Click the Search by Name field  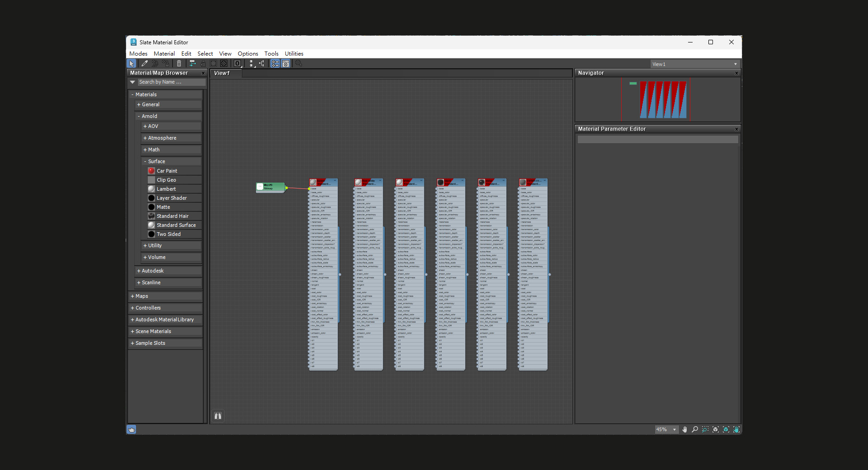point(171,82)
